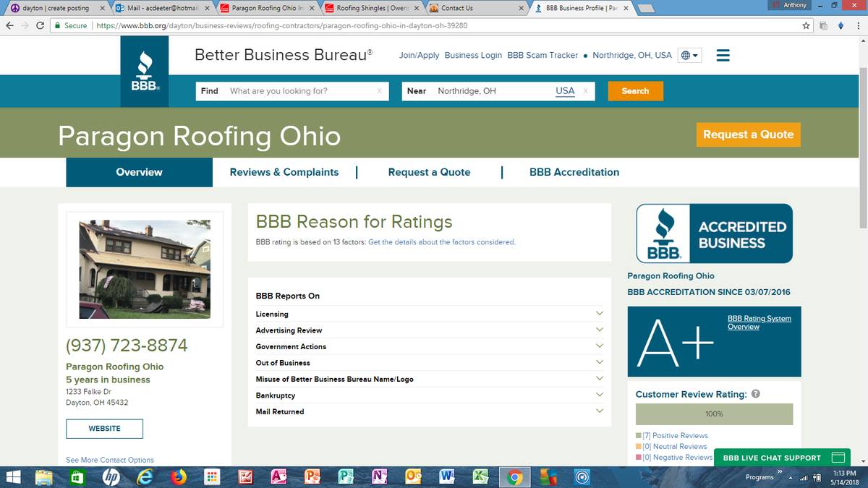Click the Accredited Business seal badge
Viewport: 868px width, 488px height.
[x=714, y=234]
